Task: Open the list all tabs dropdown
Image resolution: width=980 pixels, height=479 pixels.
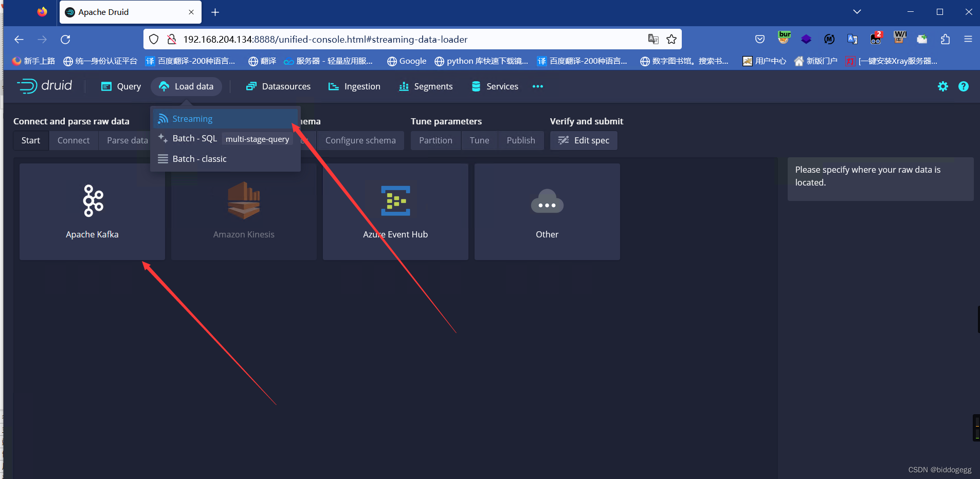Action: [857, 12]
